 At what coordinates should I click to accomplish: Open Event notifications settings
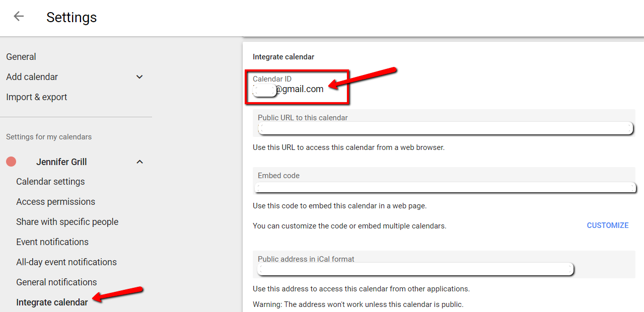click(x=52, y=242)
